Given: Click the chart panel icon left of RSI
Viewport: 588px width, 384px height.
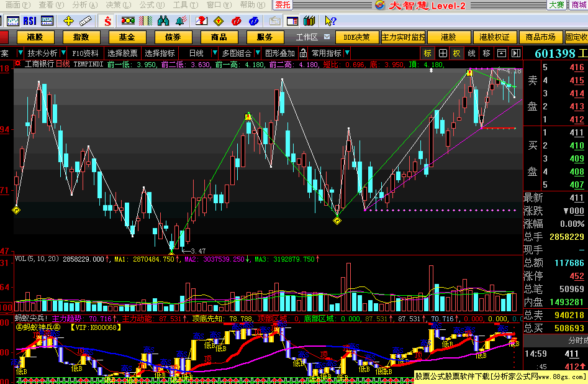Looking at the screenshot, I should (x=13, y=21).
